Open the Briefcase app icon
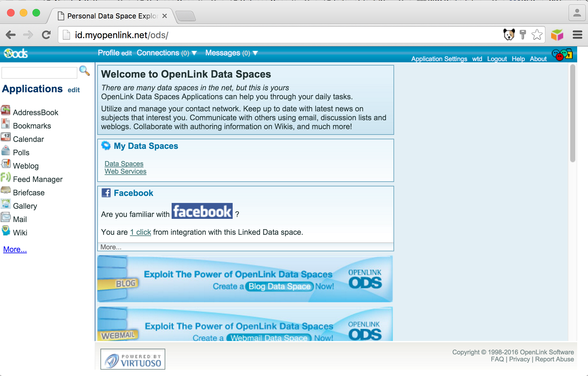588x376 pixels. 6,191
